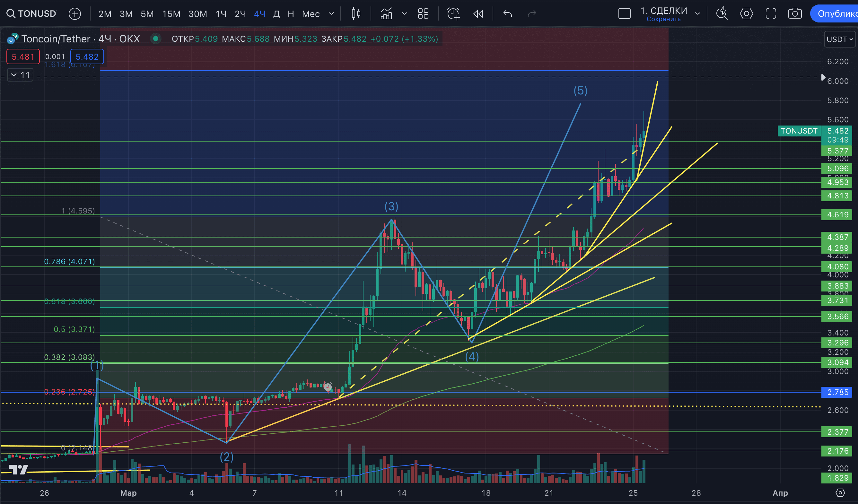This screenshot has width=858, height=504.
Task: Open the USDT price scale unit dropdown
Action: [x=839, y=39]
